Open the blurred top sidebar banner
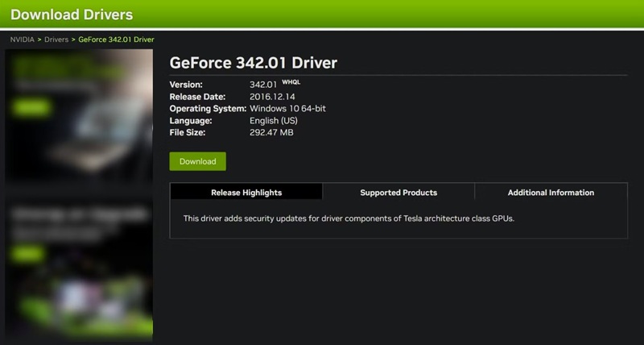The width and height of the screenshot is (644, 345). (x=79, y=117)
